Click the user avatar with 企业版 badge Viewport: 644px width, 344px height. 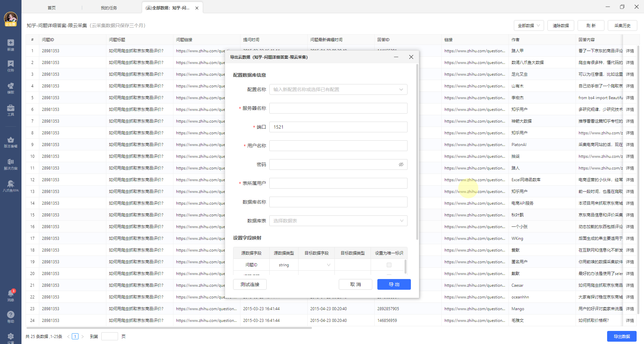point(11,19)
